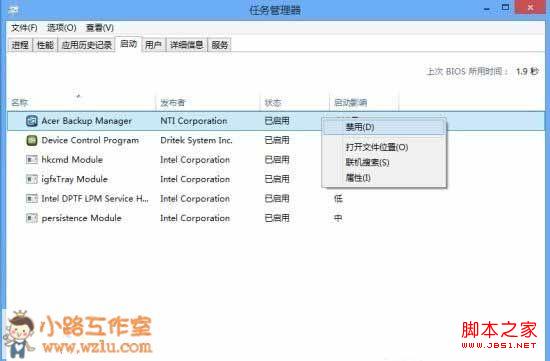Click the 低 startup impact value
Image resolution: width=550 pixels, height=361 pixels.
click(338, 199)
